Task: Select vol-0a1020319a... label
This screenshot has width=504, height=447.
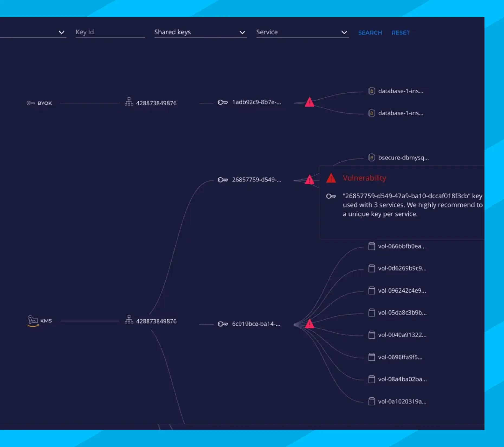Action: coord(402,401)
